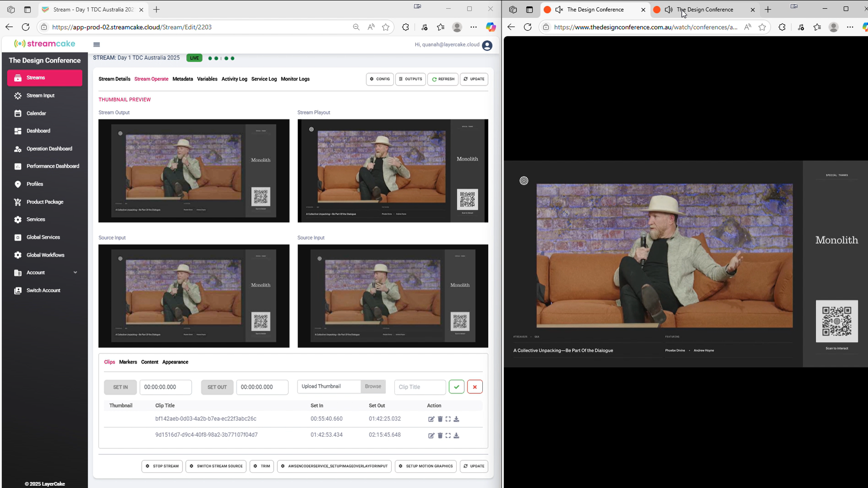Viewport: 868px width, 488px height.
Task: Delete the second clip 9d1516d7
Action: tap(440, 435)
